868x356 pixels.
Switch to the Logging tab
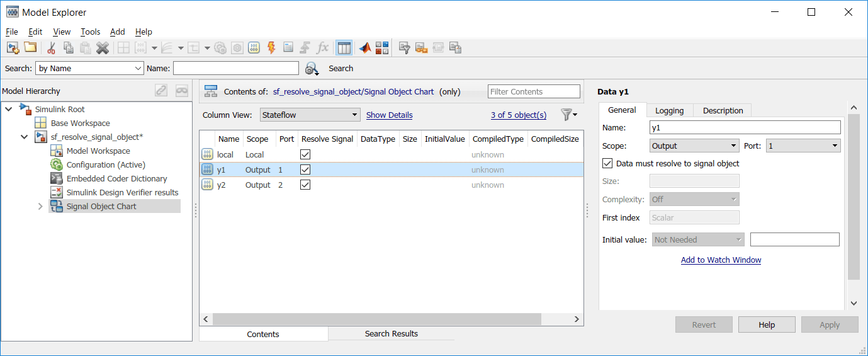pyautogui.click(x=669, y=110)
